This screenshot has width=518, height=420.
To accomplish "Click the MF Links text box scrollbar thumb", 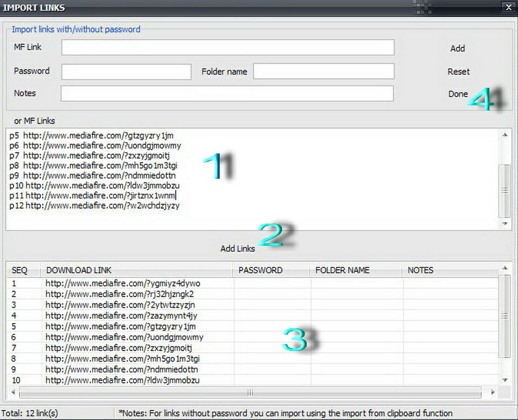I will pos(505,190).
